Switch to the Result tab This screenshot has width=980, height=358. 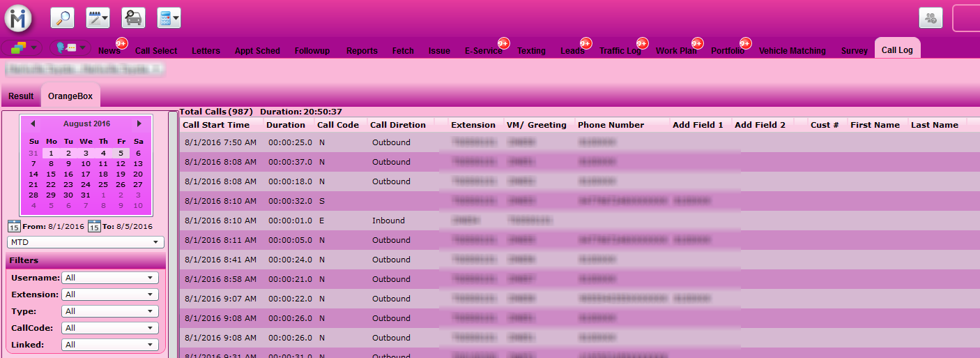(x=21, y=96)
